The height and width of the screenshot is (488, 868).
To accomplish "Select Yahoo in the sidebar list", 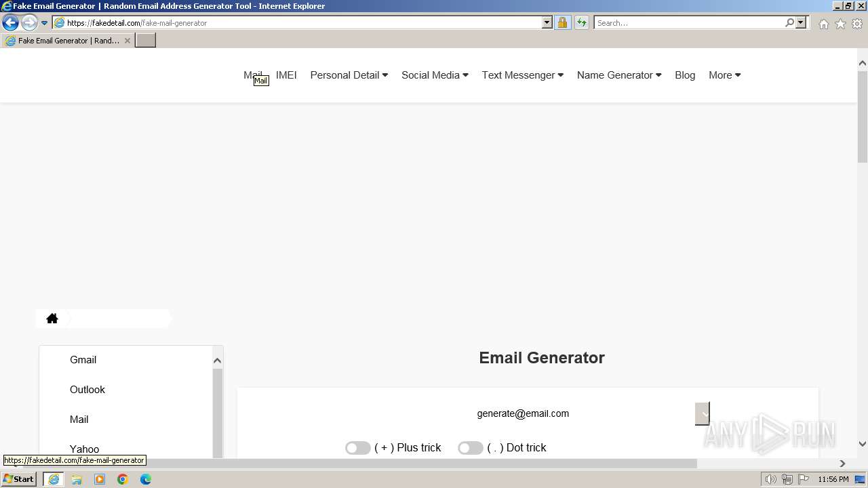I will (84, 449).
